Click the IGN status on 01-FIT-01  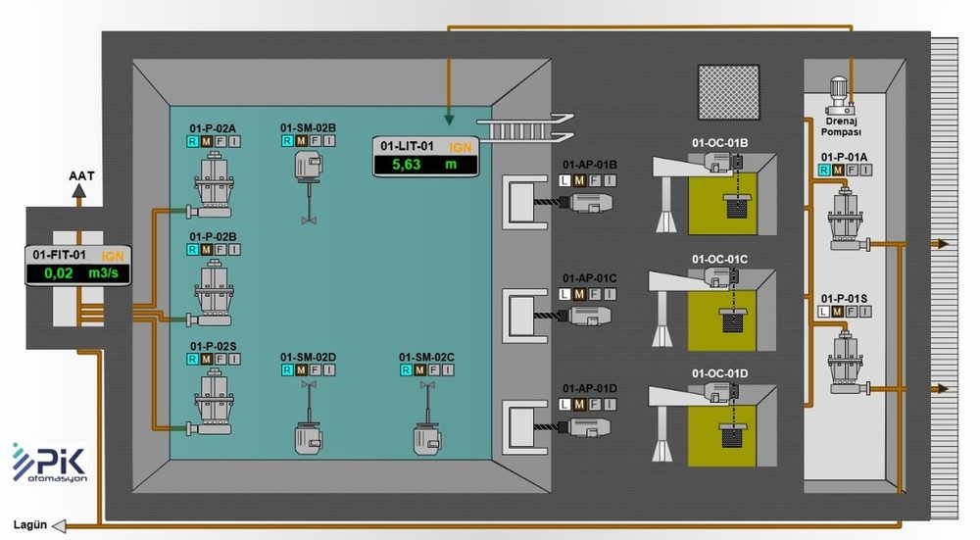(113, 256)
